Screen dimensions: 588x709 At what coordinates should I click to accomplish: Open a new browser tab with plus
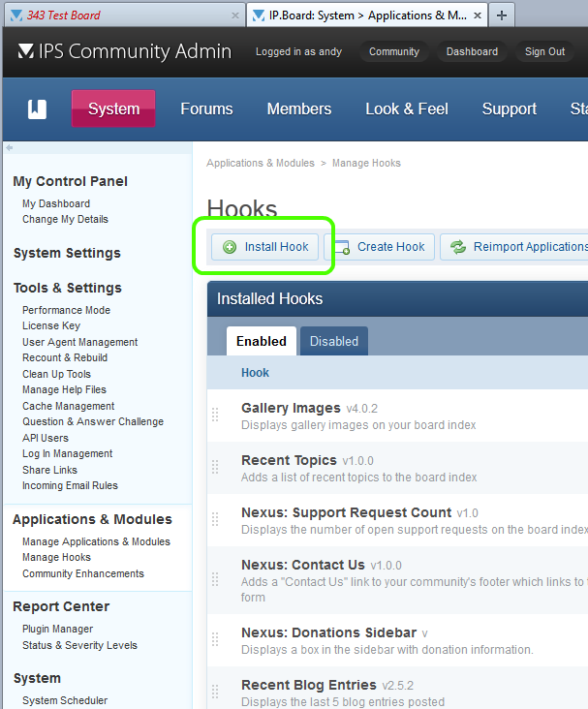click(502, 15)
